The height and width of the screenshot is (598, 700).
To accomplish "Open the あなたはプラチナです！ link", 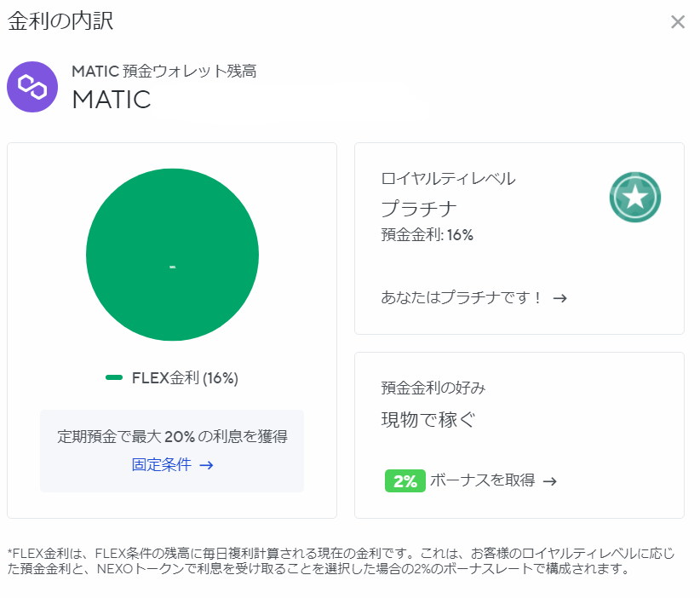I will click(x=462, y=298).
